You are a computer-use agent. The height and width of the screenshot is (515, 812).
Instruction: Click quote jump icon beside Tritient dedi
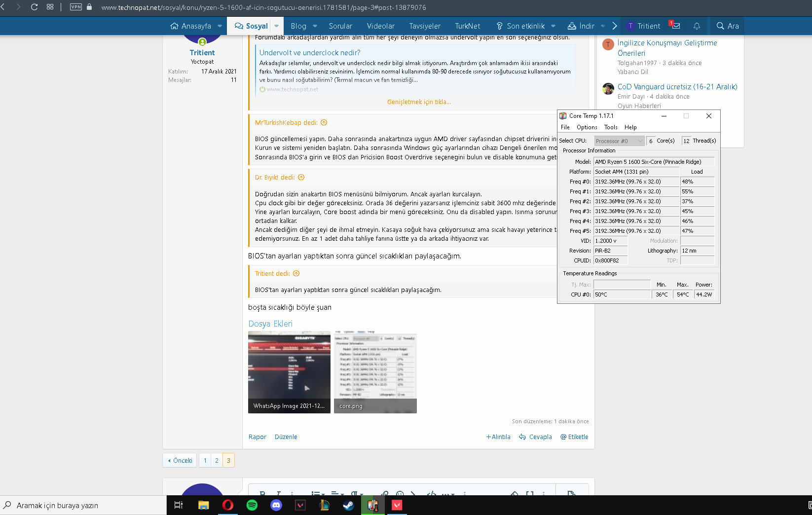point(296,274)
